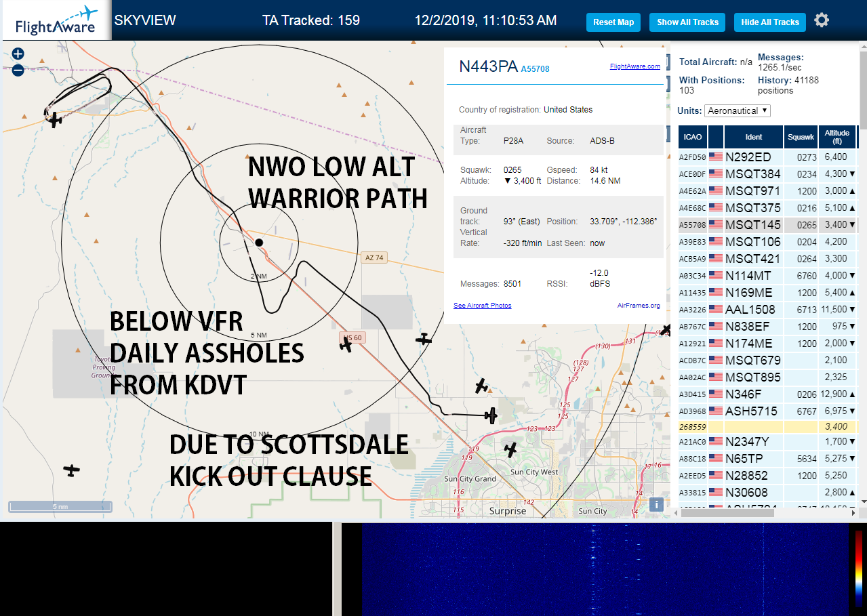Zoom in the map with plus icon
Viewport: 867px width, 616px height.
[18, 54]
